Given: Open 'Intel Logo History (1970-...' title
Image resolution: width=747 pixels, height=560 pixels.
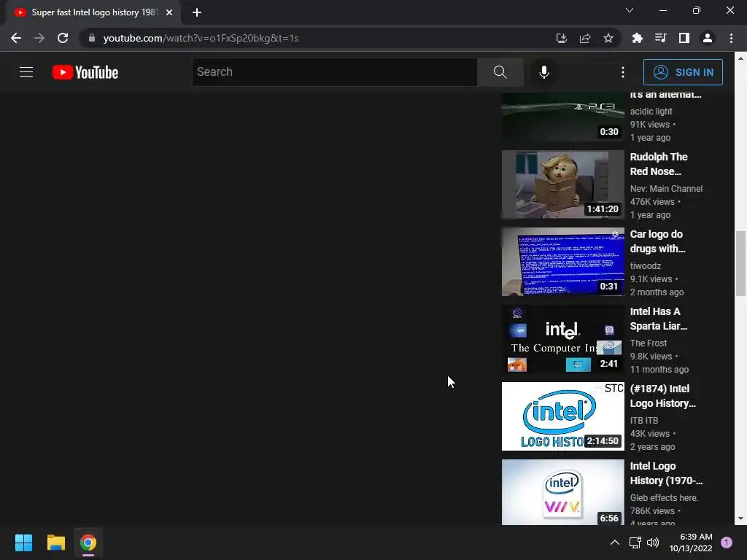Looking at the screenshot, I should [666, 472].
